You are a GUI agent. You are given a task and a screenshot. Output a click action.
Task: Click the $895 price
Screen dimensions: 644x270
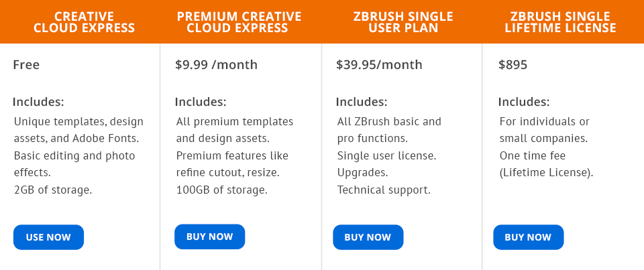pos(513,65)
